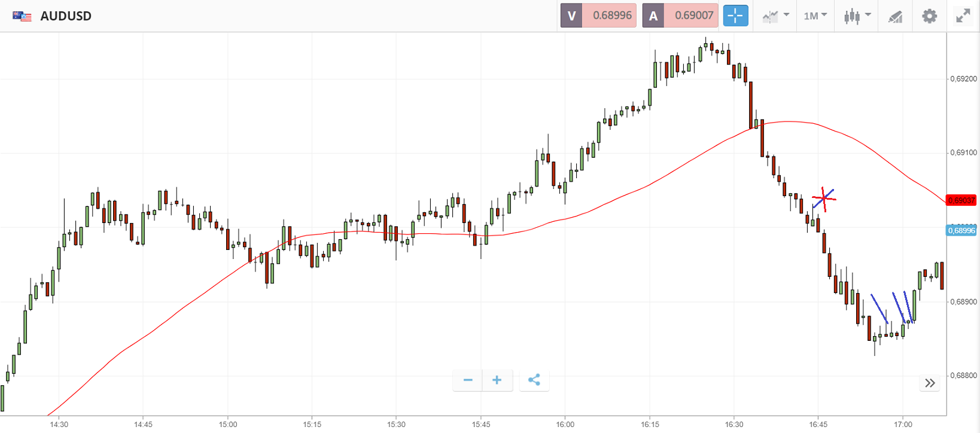The width and height of the screenshot is (980, 433).
Task: Click the AUDUSD flag icon
Action: click(22, 16)
